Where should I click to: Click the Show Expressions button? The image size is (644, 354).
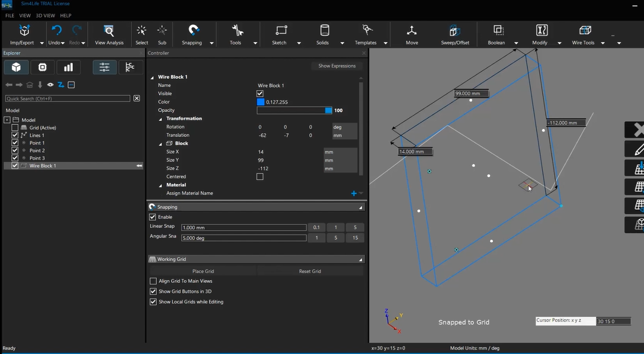pyautogui.click(x=337, y=66)
